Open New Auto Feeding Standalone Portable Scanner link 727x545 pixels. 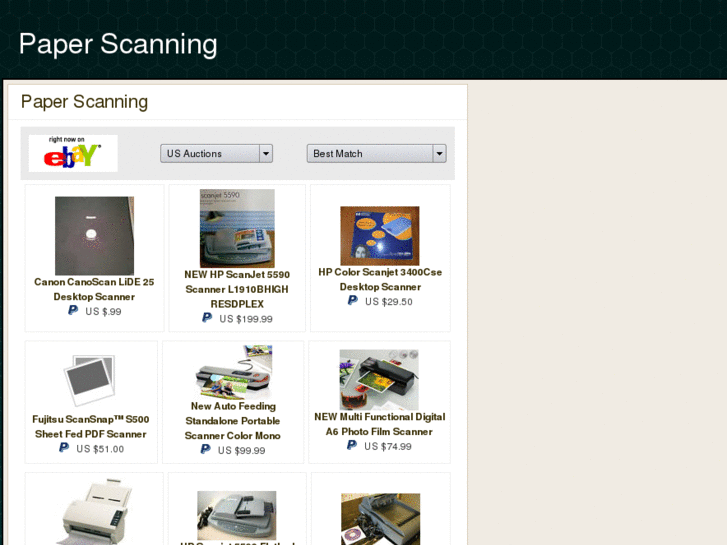coord(233,421)
